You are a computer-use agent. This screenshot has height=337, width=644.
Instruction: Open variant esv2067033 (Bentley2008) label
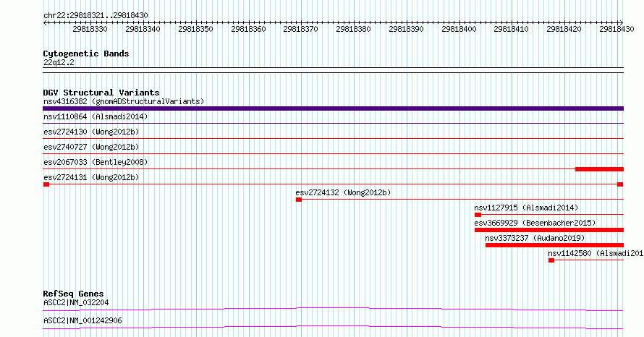pyautogui.click(x=96, y=162)
